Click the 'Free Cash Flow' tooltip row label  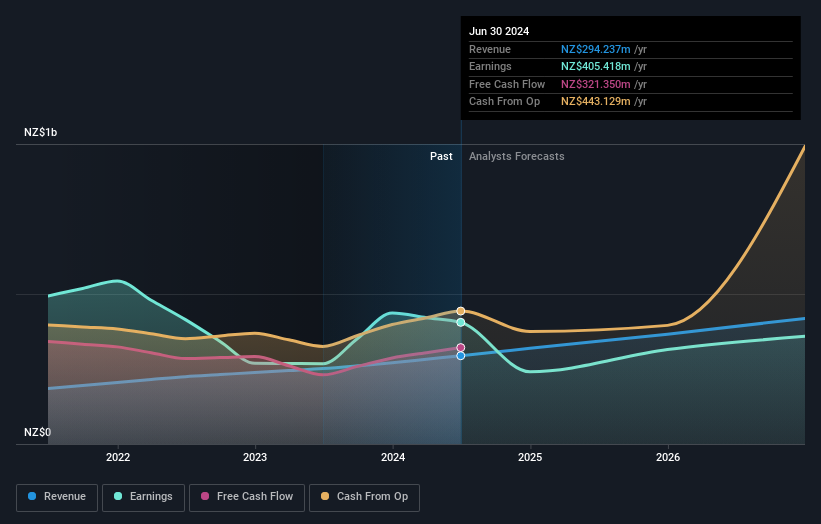point(507,84)
